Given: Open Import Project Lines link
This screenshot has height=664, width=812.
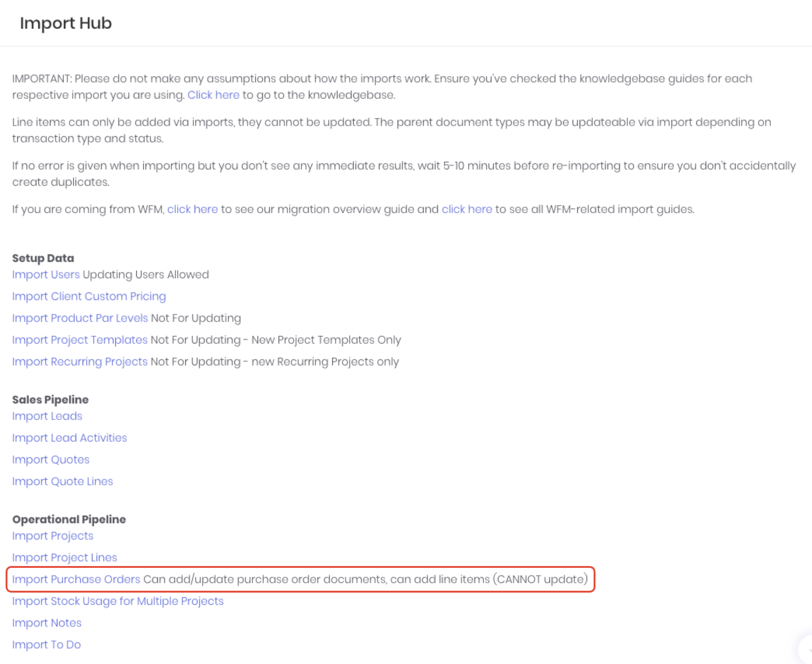Looking at the screenshot, I should 64,557.
